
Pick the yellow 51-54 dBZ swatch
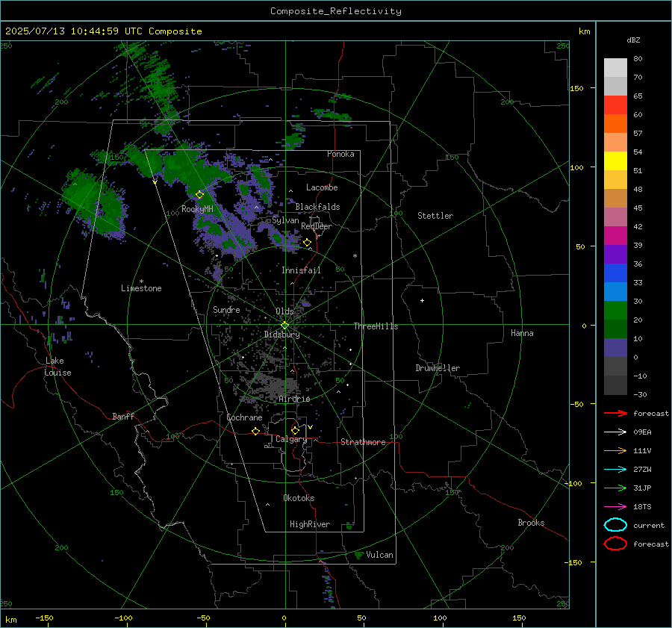pos(615,161)
